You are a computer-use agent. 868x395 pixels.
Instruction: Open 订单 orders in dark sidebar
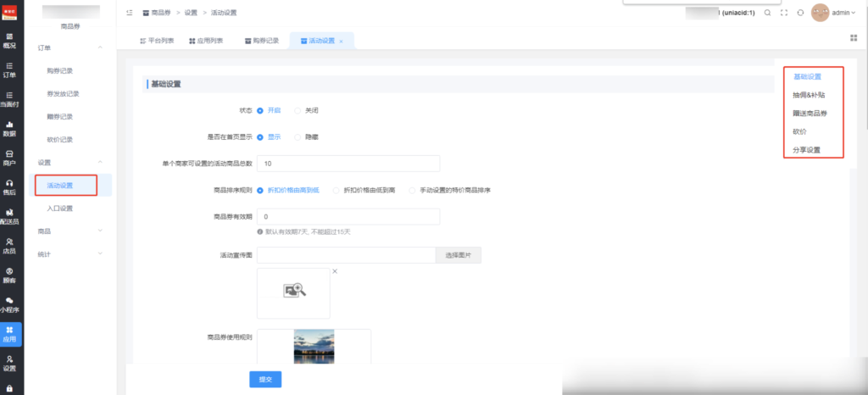click(x=9, y=70)
